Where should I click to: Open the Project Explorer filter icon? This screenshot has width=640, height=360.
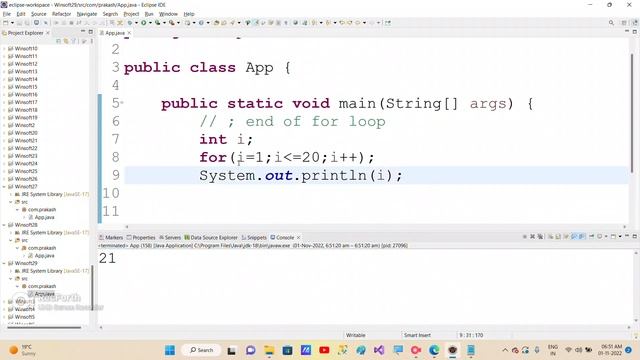click(x=73, y=41)
